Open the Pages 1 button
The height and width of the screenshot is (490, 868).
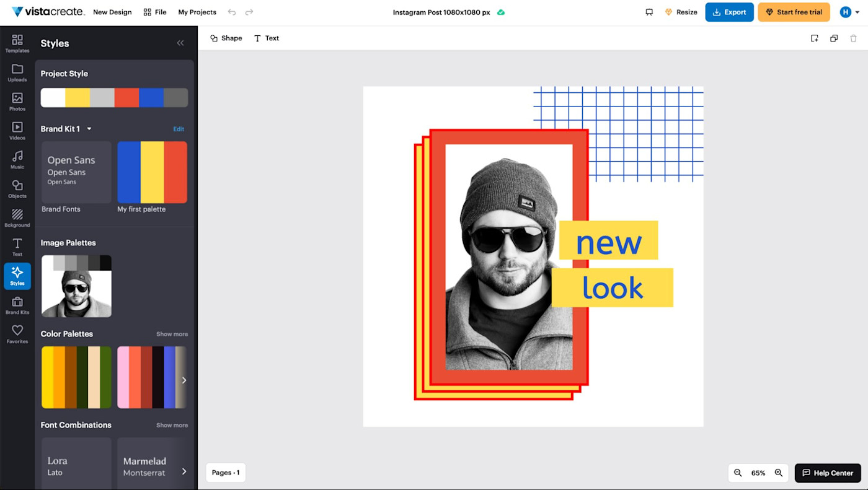click(x=226, y=473)
